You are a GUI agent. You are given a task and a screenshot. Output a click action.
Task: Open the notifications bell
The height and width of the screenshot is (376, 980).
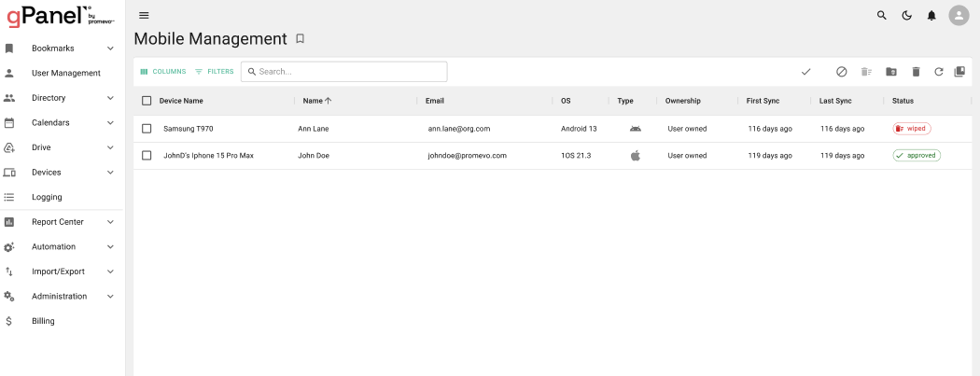pyautogui.click(x=931, y=16)
